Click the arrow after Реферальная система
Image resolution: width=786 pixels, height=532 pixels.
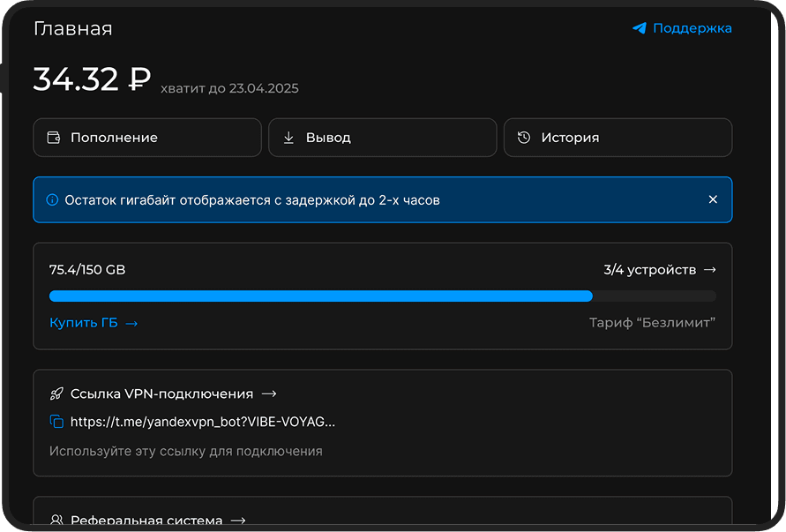pos(238,521)
